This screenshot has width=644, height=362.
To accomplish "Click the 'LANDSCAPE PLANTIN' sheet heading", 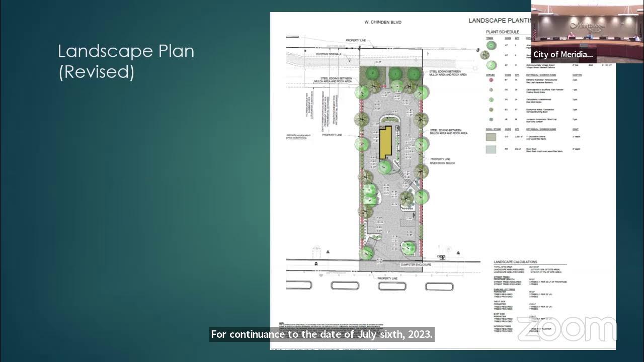I will 500,21.
